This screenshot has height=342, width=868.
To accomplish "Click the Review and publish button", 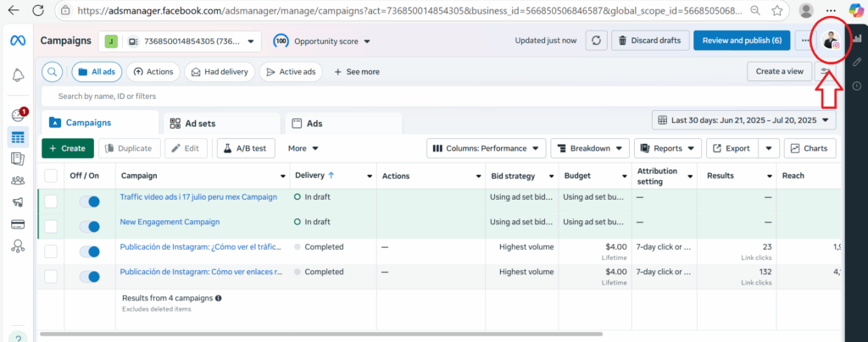I will pyautogui.click(x=742, y=41).
